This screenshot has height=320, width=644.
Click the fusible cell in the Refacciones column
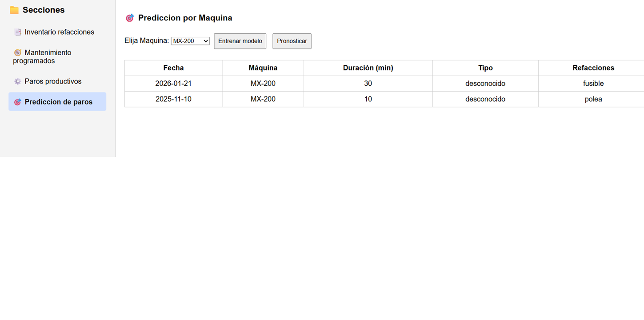(x=593, y=83)
